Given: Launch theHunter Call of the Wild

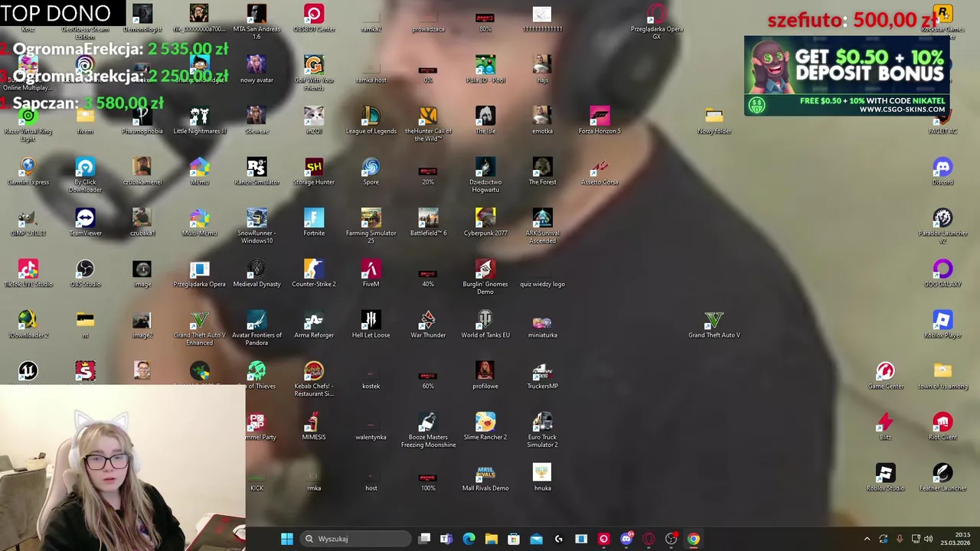Looking at the screenshot, I should pyautogui.click(x=428, y=124).
